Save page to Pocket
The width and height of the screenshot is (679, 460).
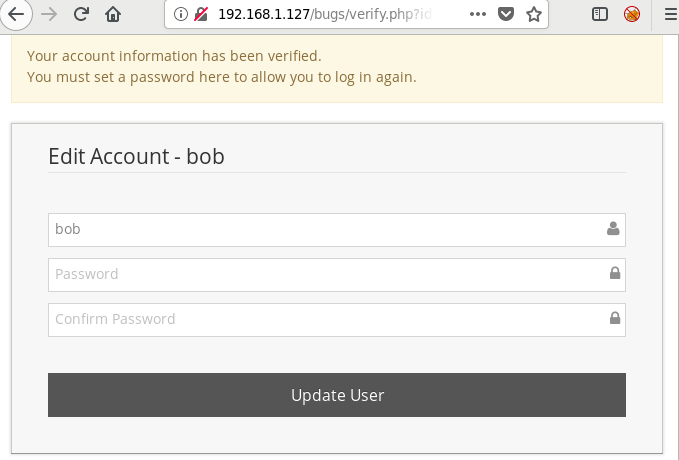506,15
